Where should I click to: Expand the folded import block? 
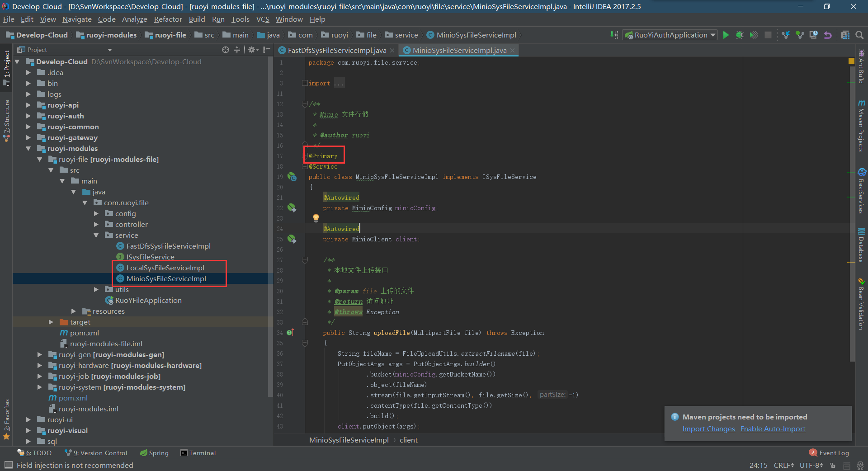point(305,83)
